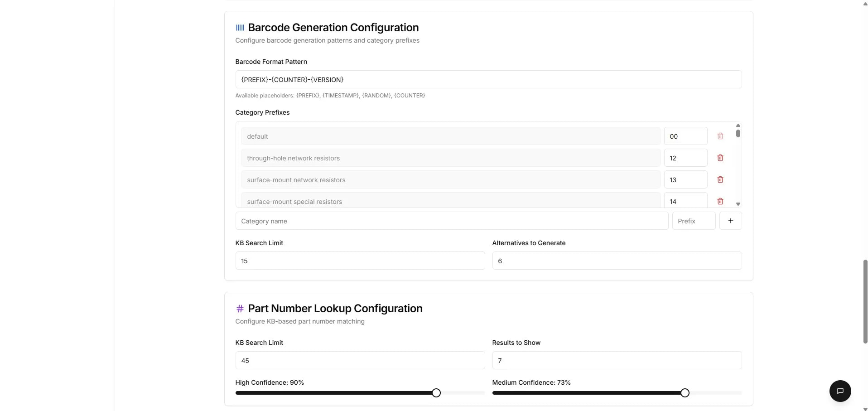
Task: Edit prefix 14 for surface-mount special resistors
Action: pyautogui.click(x=685, y=200)
